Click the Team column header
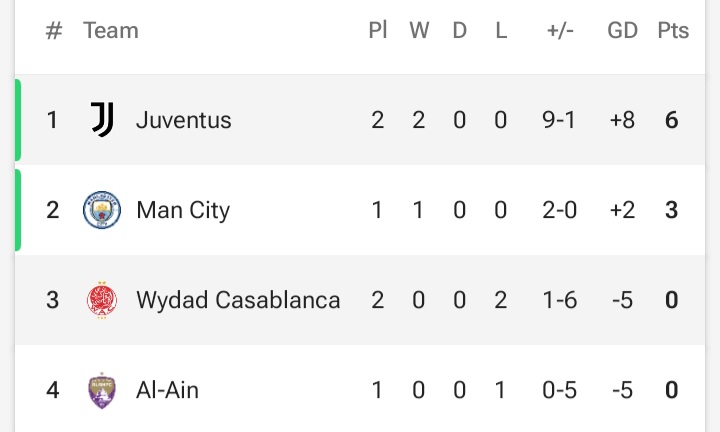720x432 pixels. point(111,30)
